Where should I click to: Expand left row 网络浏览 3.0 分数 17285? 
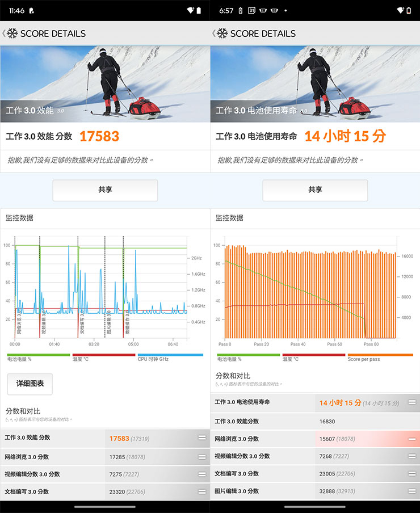point(105,457)
